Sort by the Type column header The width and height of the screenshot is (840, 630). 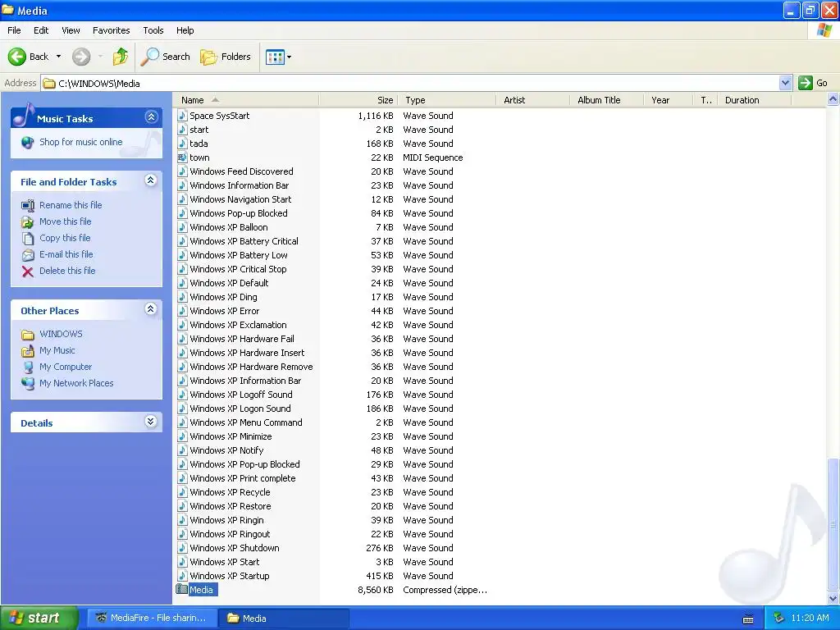(x=446, y=100)
